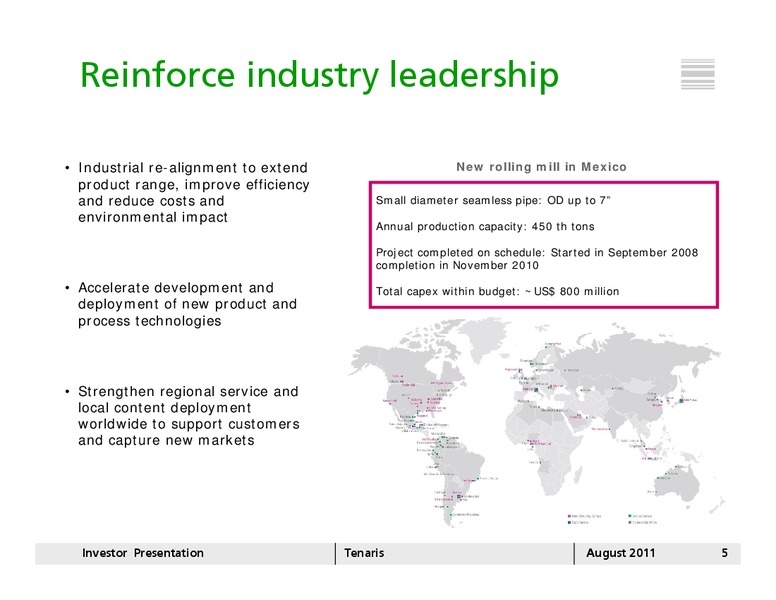Click the slide title 'Reinforce industry leadership'
This screenshot has height=600, width=776.
pos(319,75)
